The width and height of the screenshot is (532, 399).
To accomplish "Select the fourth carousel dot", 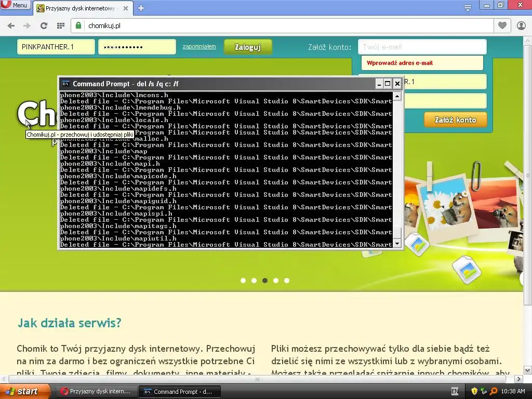I will pos(276,281).
